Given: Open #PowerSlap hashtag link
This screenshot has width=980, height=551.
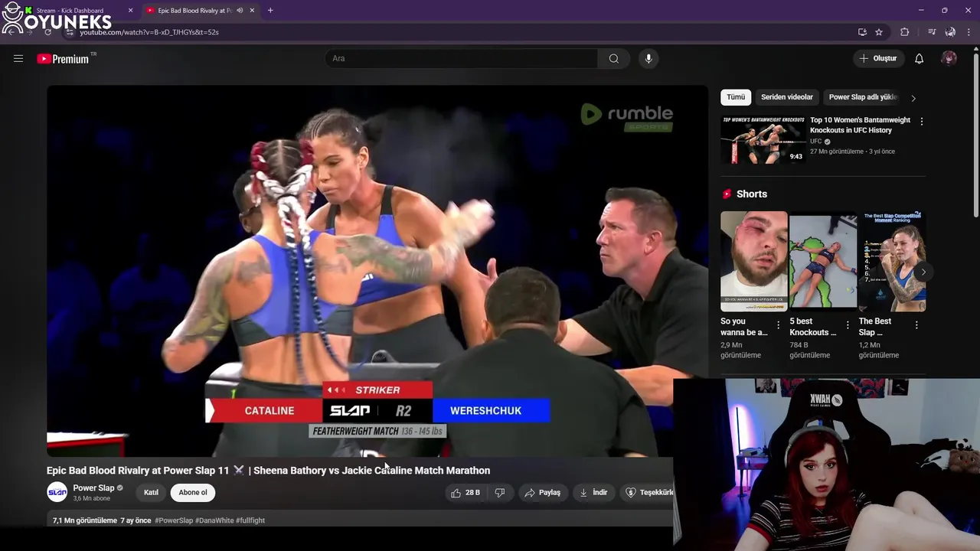Looking at the screenshot, I should tap(174, 520).
